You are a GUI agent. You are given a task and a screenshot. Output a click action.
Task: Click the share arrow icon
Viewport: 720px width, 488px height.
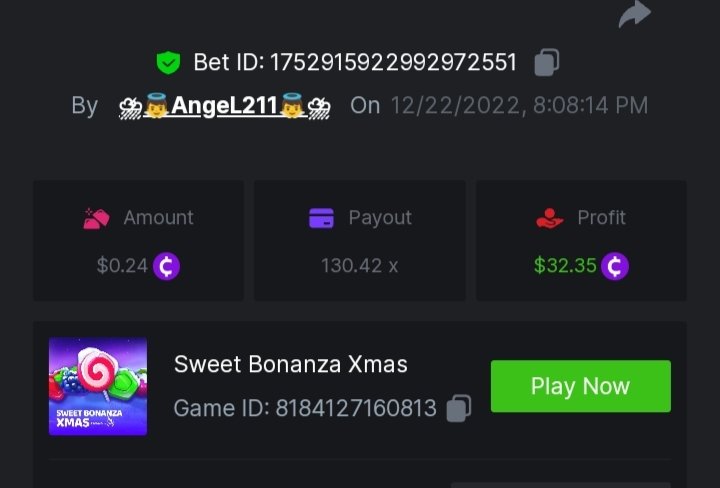[635, 13]
